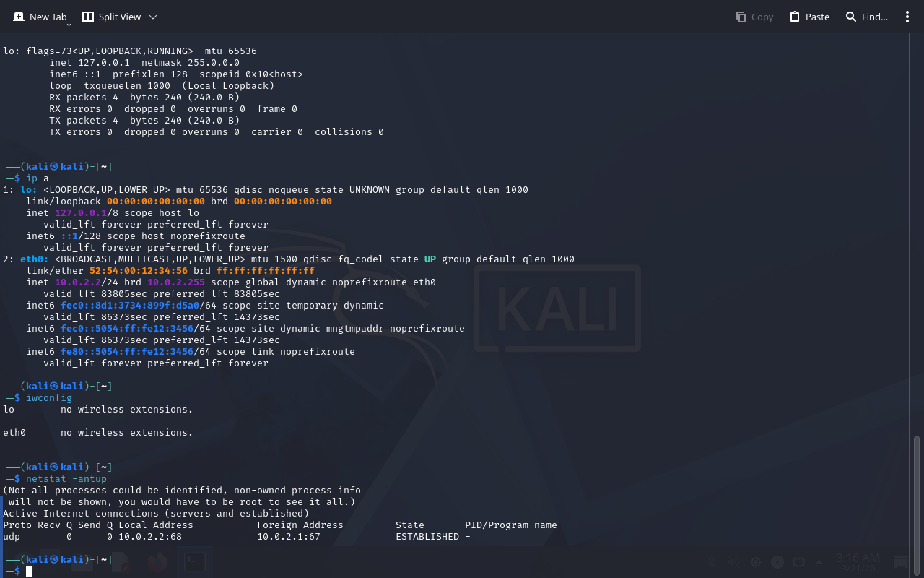Click the Split View button
Viewport: 924px width, 578px height.
pyautogui.click(x=111, y=17)
